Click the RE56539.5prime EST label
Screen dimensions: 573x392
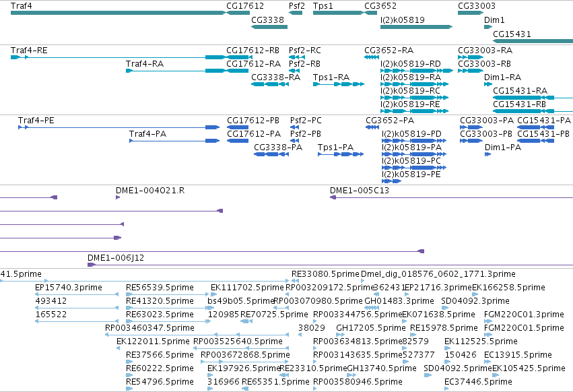pyautogui.click(x=160, y=288)
